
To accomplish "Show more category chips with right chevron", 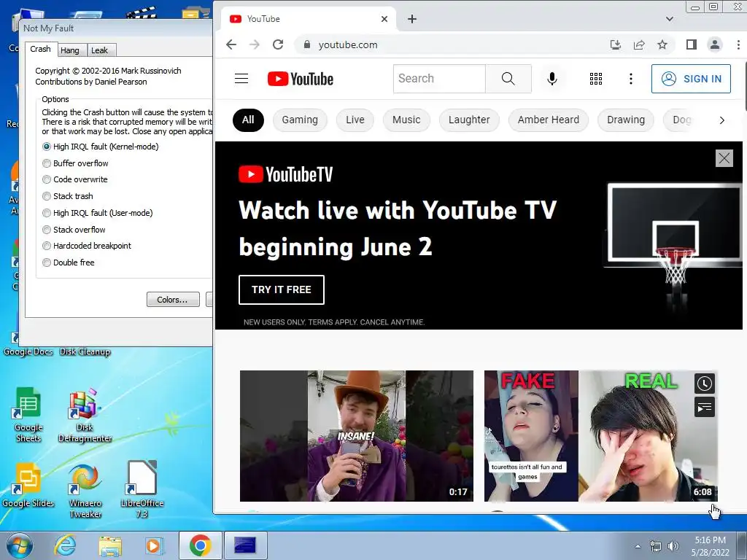I will click(721, 120).
